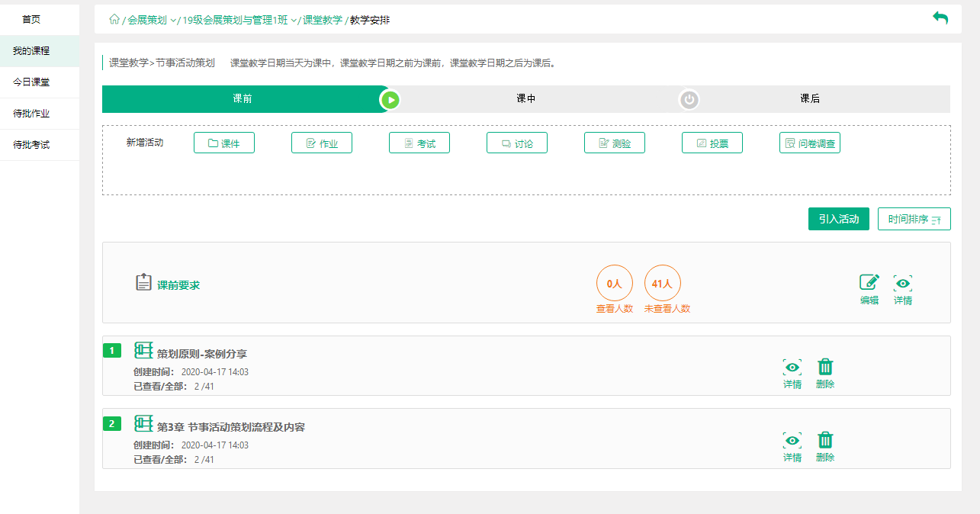Delete the 策划原则-案例分享 item
Image resolution: width=980 pixels, height=514 pixels.
825,368
